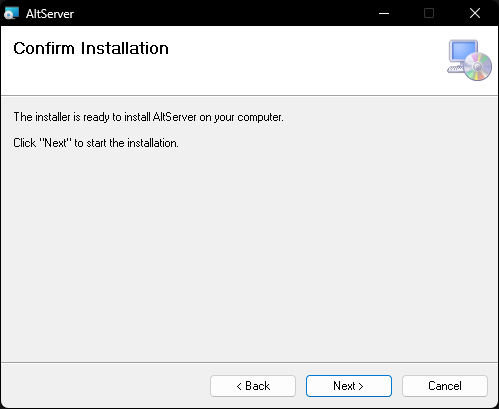
Task: Go back with the Back button
Action: click(x=253, y=386)
